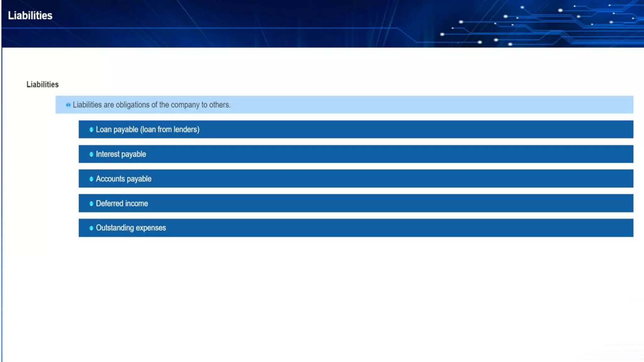The image size is (644, 362).
Task: Click the bullet beside Deferred income
Action: [x=91, y=204]
